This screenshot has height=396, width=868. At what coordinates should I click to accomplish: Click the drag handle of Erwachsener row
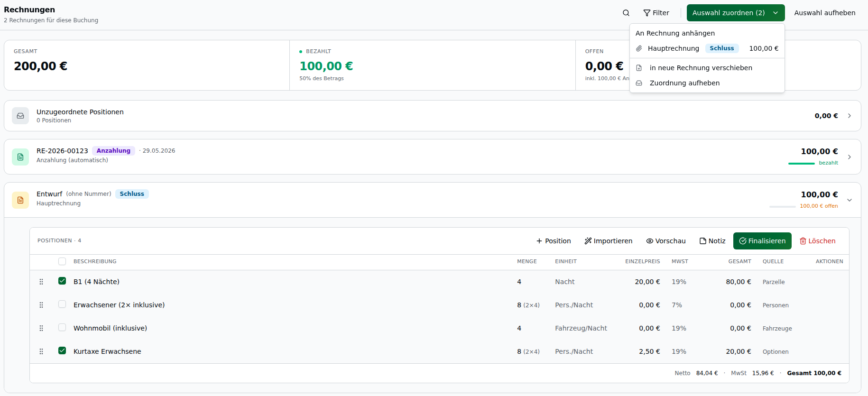pyautogui.click(x=41, y=305)
